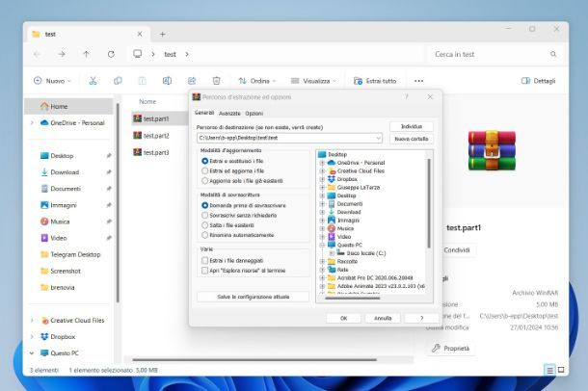Switch to the Avanzate tab
This screenshot has width=588, height=391.
pos(229,114)
